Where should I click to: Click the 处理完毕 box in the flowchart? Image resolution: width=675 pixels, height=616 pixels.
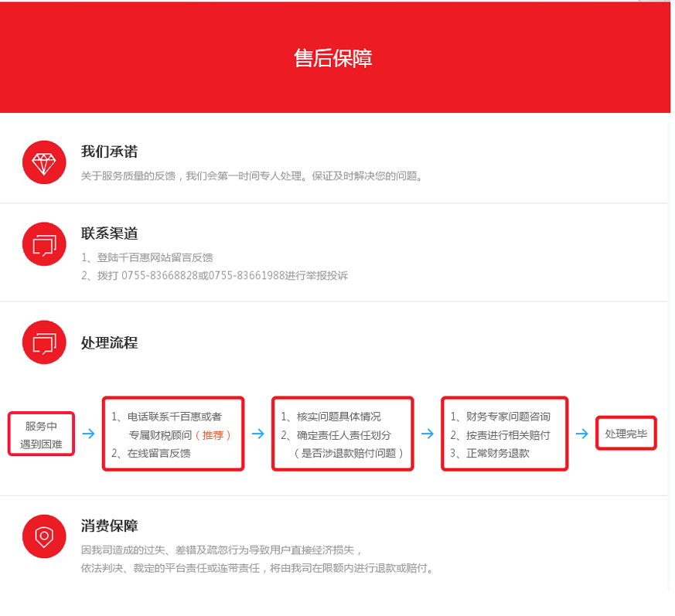(626, 433)
